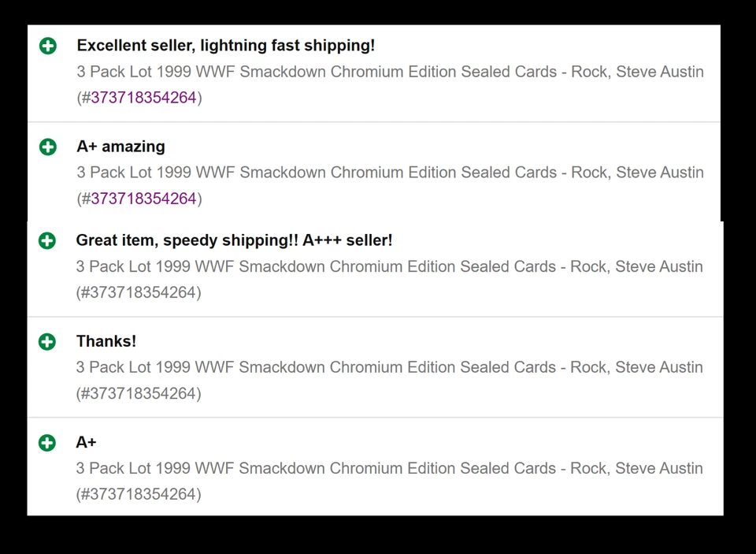Select the 'Excellent seller, lightning fast shipping!' feedback text
Image resolution: width=756 pixels, height=554 pixels.
(226, 45)
